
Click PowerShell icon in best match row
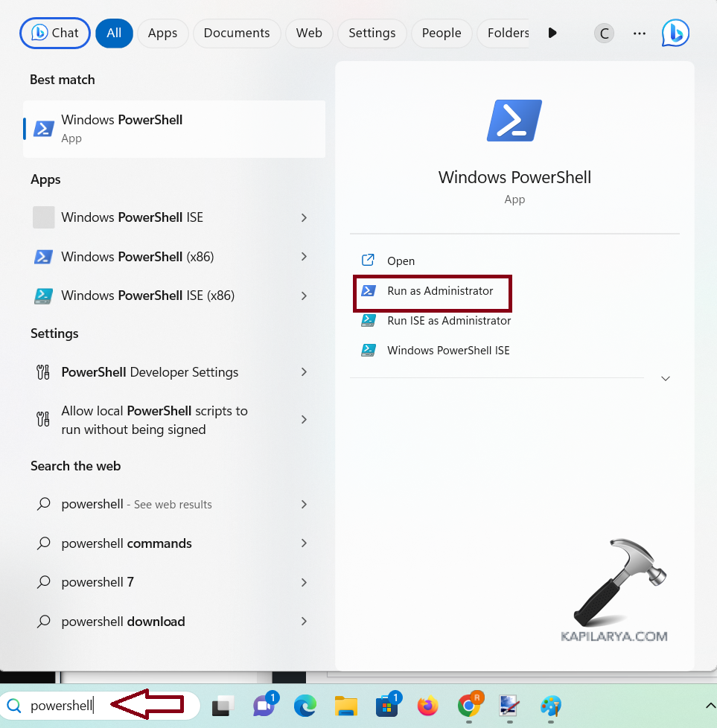[44, 129]
